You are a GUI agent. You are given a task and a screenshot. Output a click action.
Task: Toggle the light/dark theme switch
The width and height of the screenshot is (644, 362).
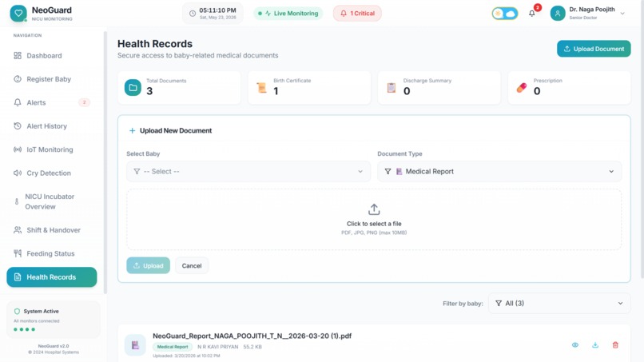(x=505, y=14)
